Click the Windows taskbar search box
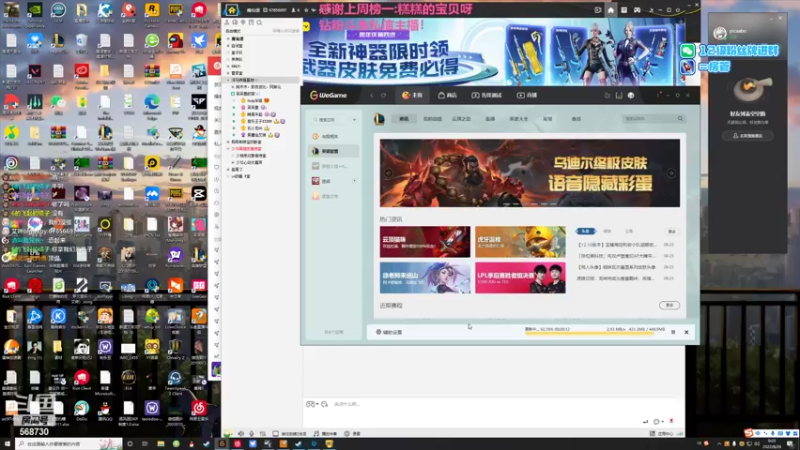Screen dimensions: 800x450 click(68, 444)
